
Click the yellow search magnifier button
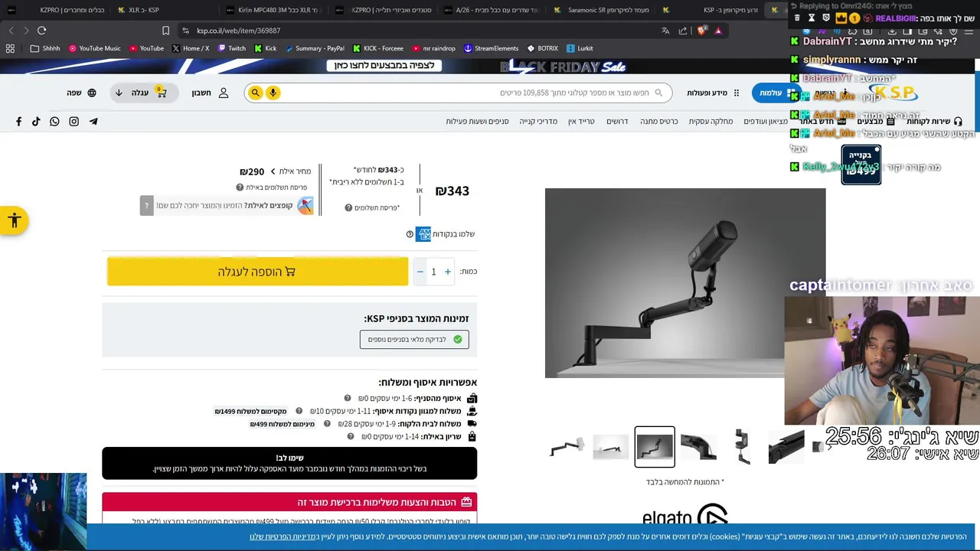pos(256,93)
